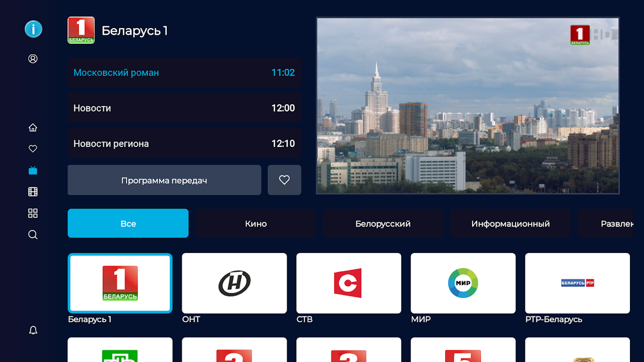Viewport: 644px width, 362px height.
Task: Select Новости региона program row
Action: coord(184,143)
